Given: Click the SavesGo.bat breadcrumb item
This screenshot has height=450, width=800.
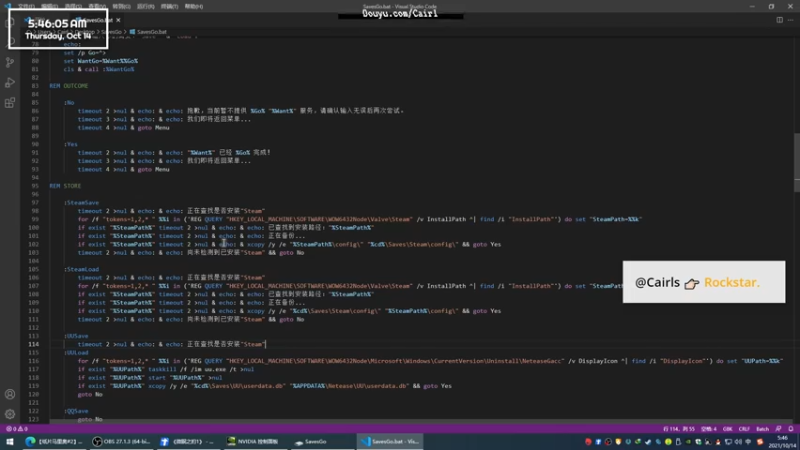Looking at the screenshot, I should (148, 32).
